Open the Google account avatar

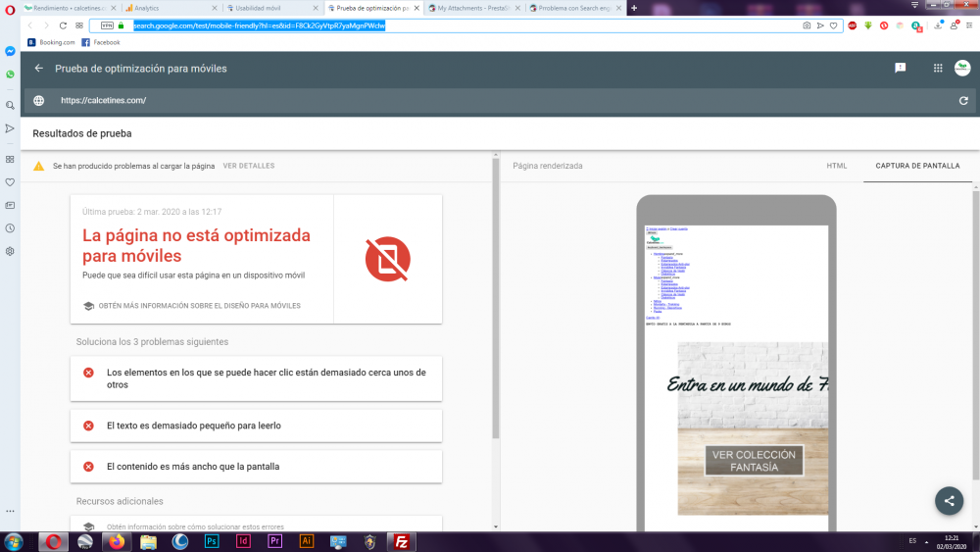point(962,68)
